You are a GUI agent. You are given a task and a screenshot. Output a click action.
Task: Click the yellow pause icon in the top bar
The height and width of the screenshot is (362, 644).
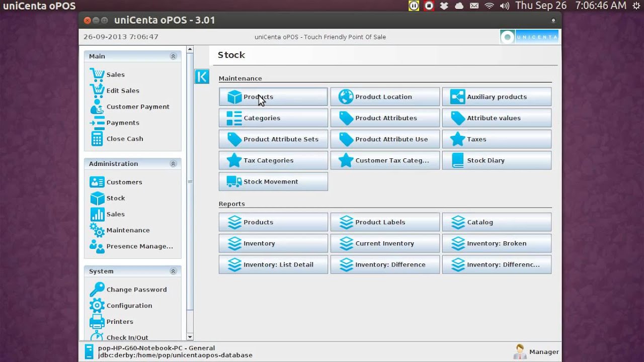(414, 6)
